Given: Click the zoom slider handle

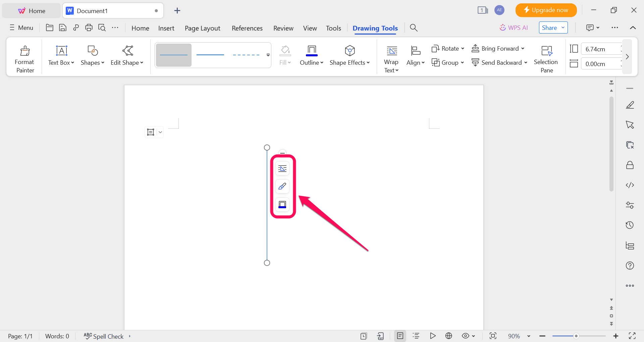Looking at the screenshot, I should click(576, 336).
